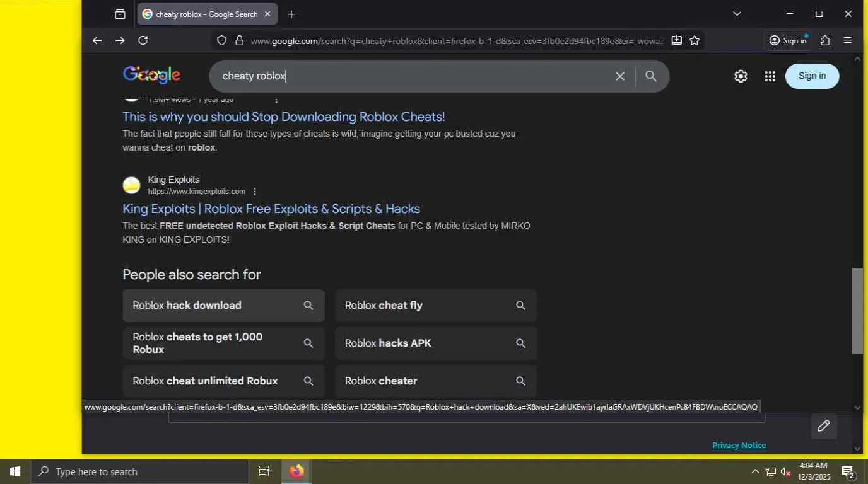Open the extensions puzzle icon
Screen dimensions: 868x484
(x=825, y=40)
